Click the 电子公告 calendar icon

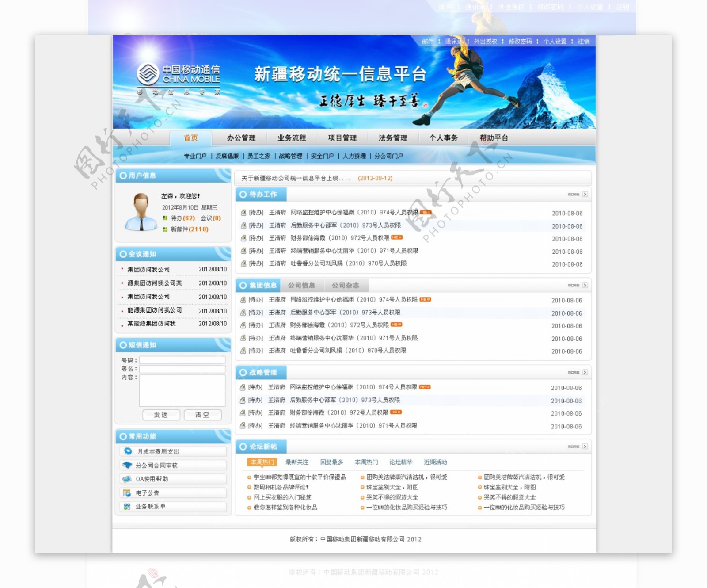pyautogui.click(x=127, y=493)
